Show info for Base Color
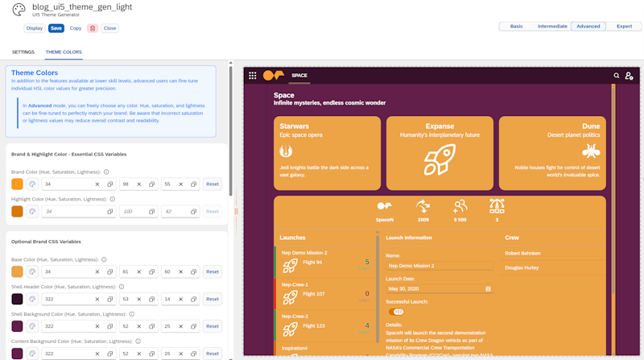Screen dimensions: 644x360 click(x=105, y=259)
